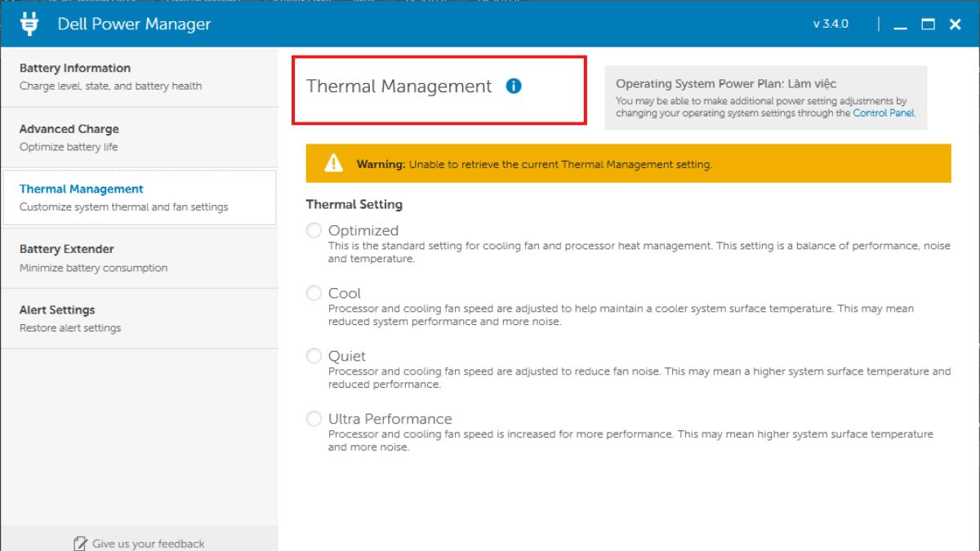The height and width of the screenshot is (551, 980).
Task: Click the Thermal Management page heading
Action: point(399,87)
